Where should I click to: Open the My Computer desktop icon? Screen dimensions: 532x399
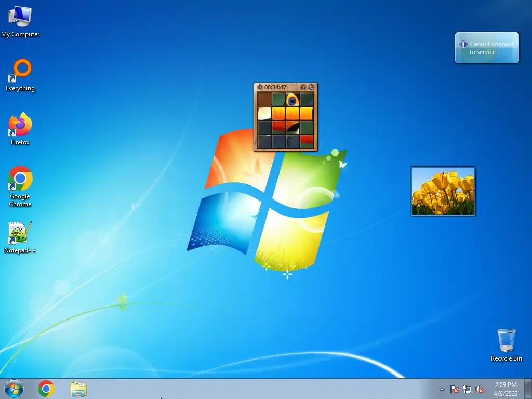click(20, 22)
